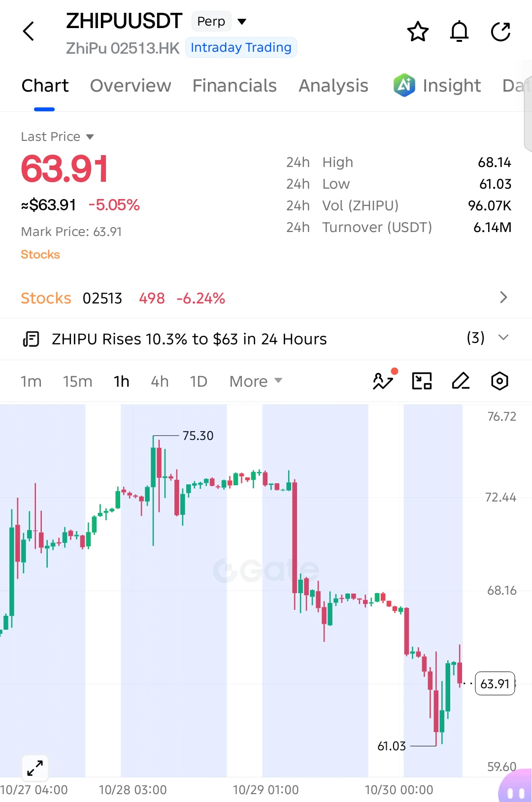Tap the 61.03 low marker on chart
This screenshot has width=532, height=802.
(x=392, y=746)
